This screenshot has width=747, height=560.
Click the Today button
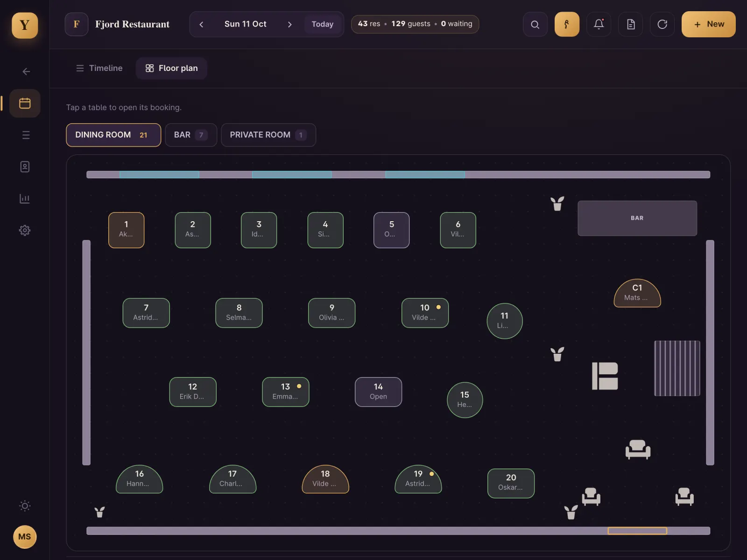point(323,24)
